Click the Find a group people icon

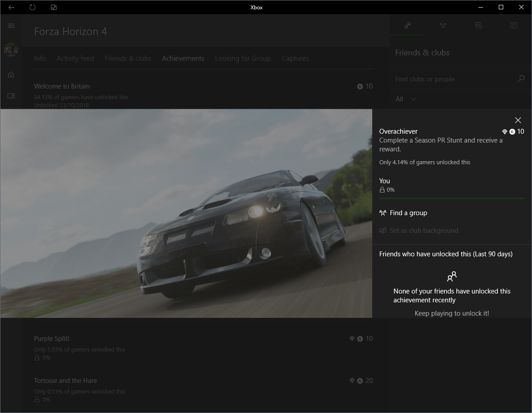(383, 213)
